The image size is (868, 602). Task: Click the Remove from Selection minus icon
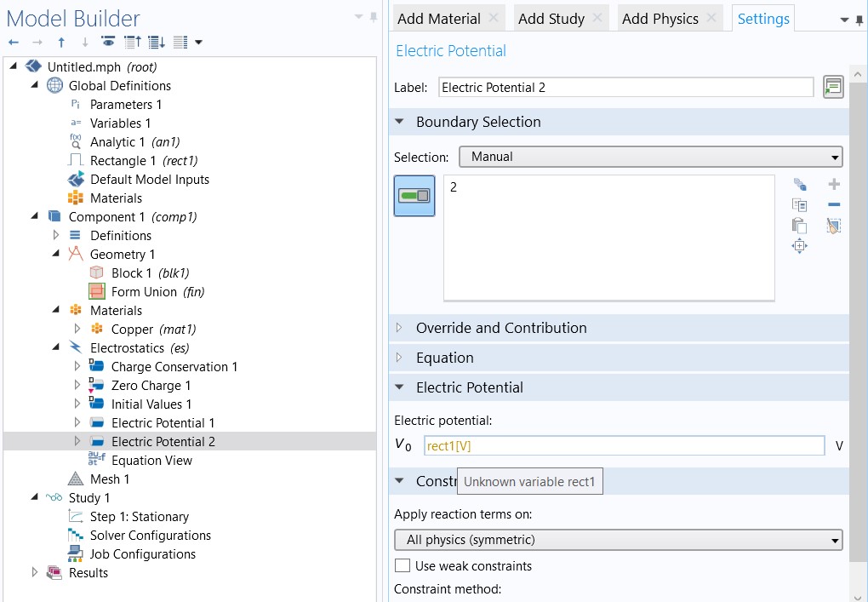[x=834, y=205]
